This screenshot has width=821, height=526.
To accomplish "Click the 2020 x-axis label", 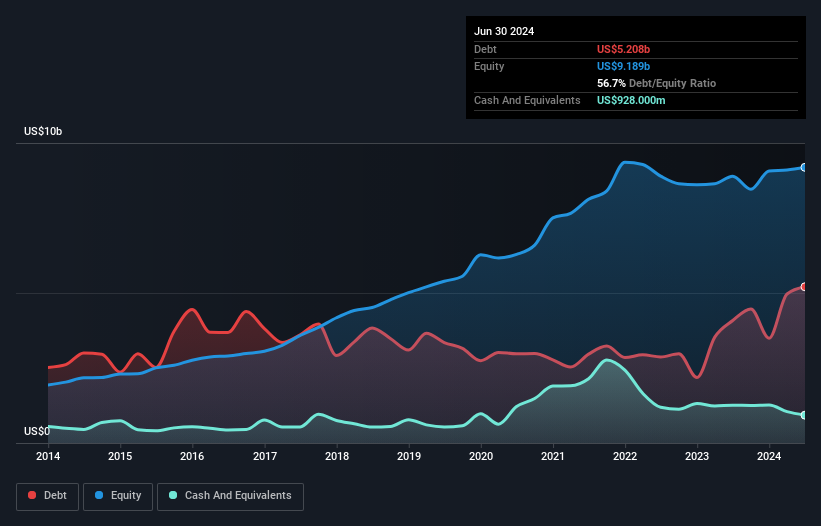I will coord(481,456).
